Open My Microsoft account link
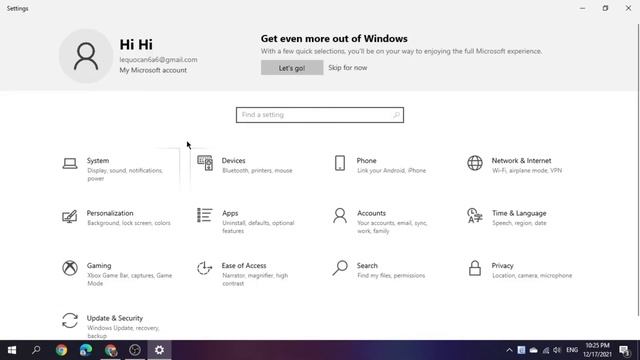 tap(153, 70)
